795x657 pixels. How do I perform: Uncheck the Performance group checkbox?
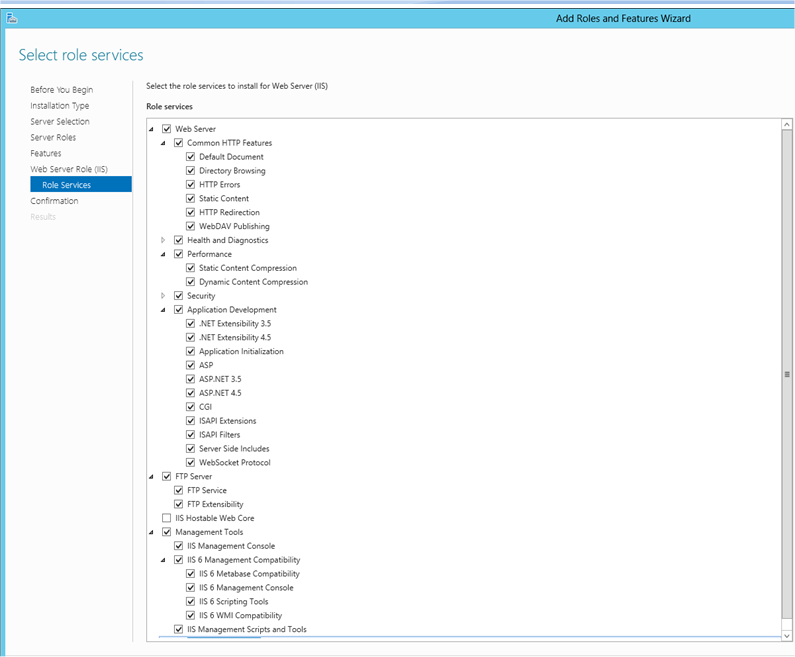tap(178, 253)
